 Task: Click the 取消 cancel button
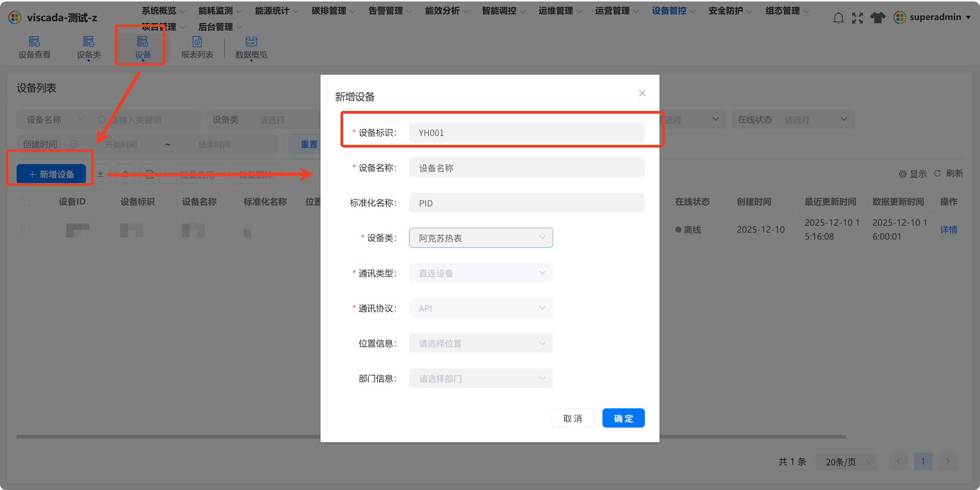572,418
